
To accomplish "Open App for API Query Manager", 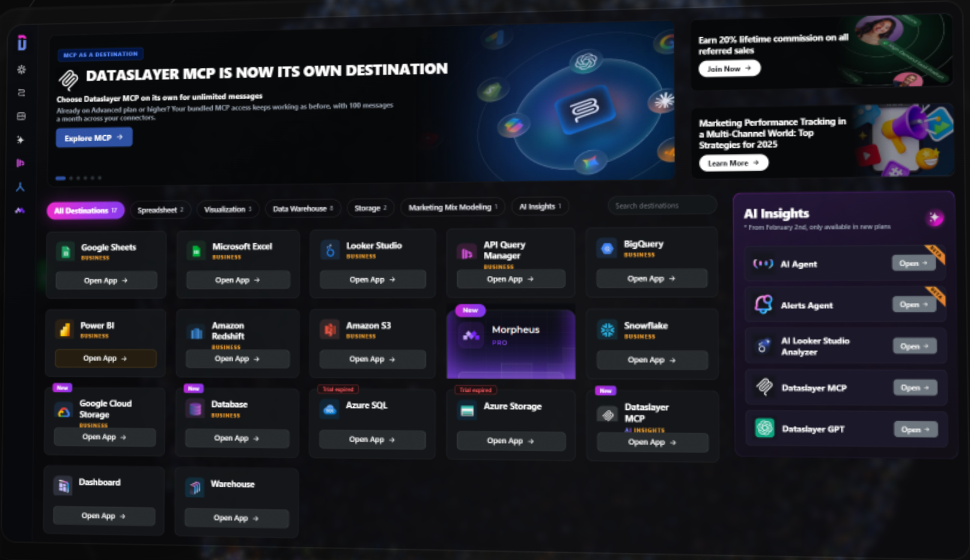I will coord(511,279).
